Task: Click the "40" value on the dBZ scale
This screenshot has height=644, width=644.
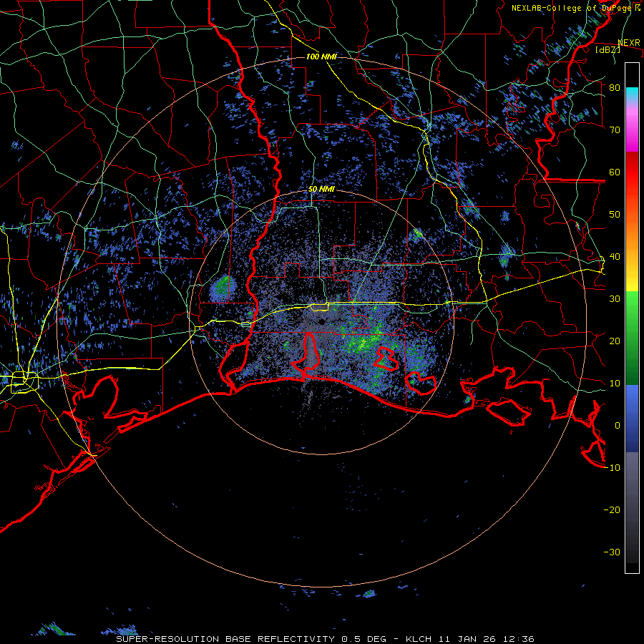Action: click(x=615, y=257)
